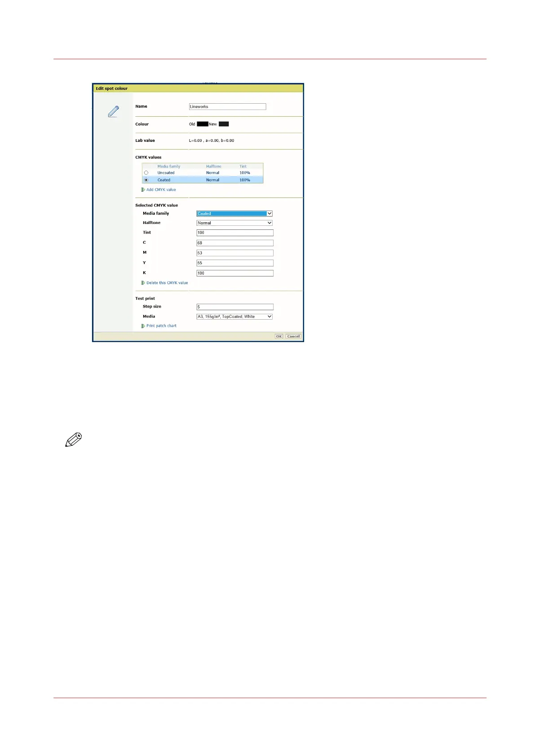Image resolution: width=535 pixels, height=756 pixels.
Task: Click the New colour swatch
Action: pos(224,124)
